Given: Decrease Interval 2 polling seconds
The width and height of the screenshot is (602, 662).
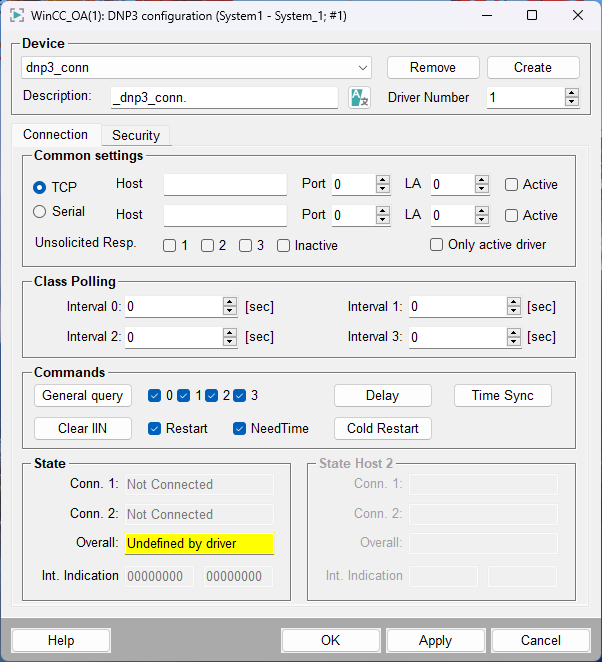Looking at the screenshot, I should pos(230,342).
